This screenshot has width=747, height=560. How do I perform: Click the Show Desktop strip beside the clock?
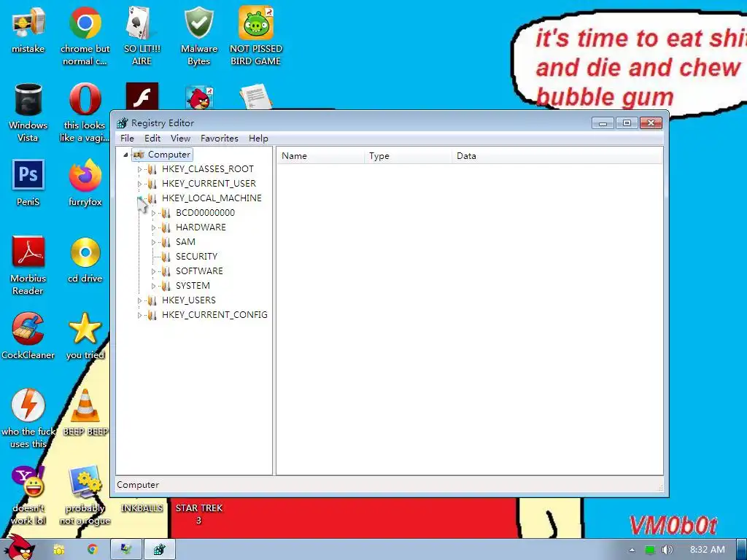click(x=742, y=550)
